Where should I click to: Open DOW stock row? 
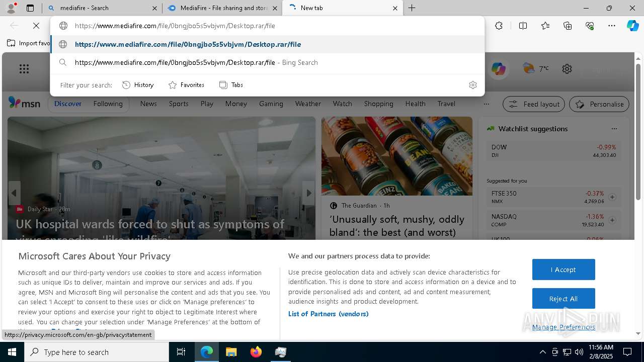[x=553, y=151]
